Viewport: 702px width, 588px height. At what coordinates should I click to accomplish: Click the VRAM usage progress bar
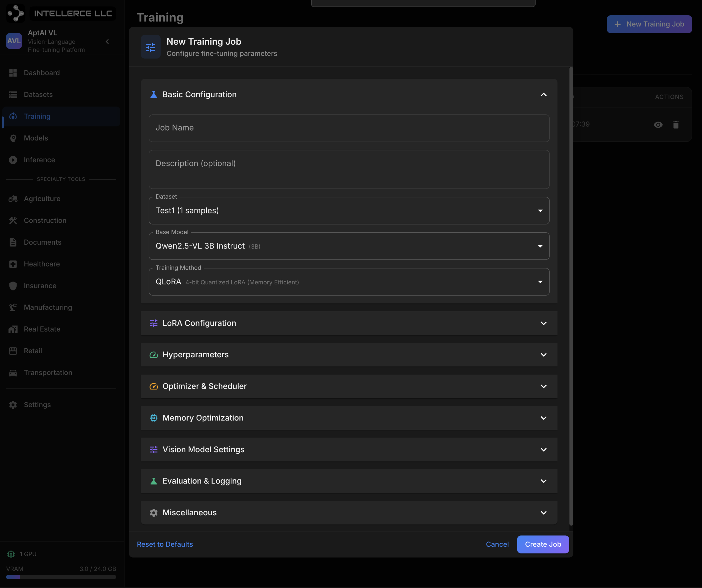pos(61,577)
